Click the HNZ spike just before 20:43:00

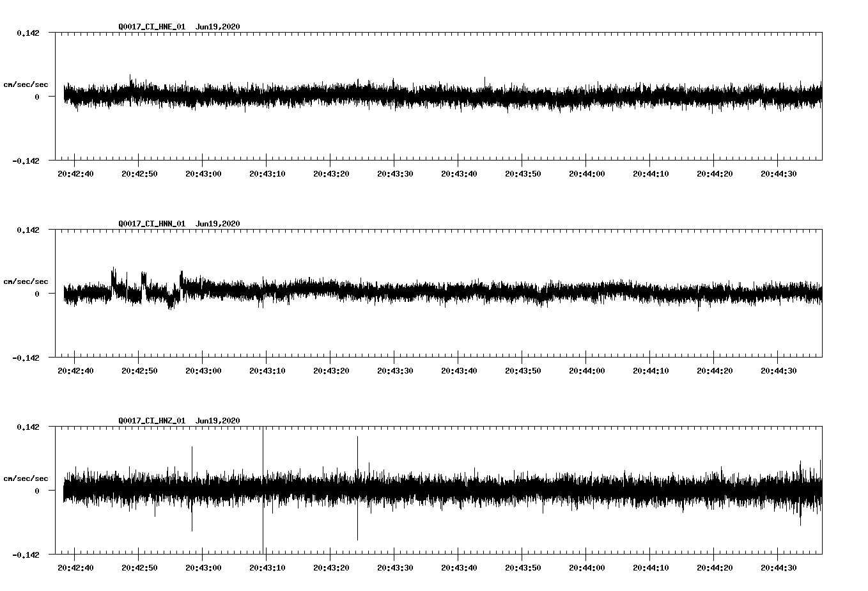pyautogui.click(x=192, y=489)
